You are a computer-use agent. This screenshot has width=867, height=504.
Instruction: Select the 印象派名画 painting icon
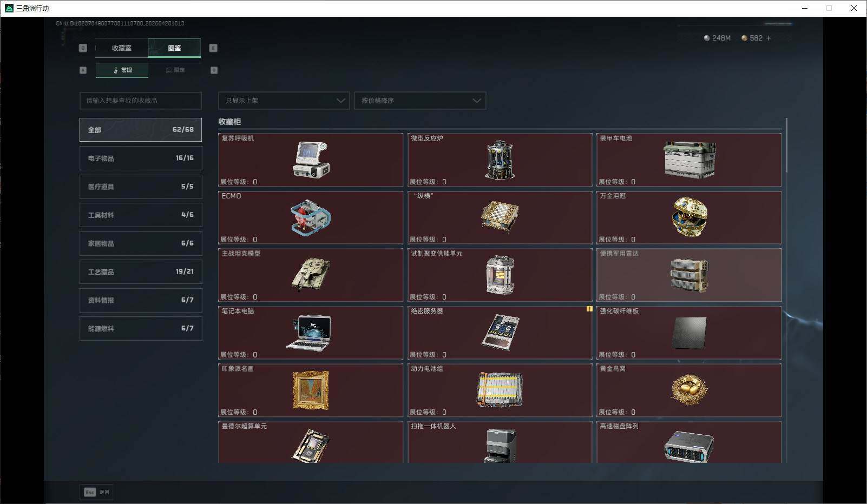pos(311,390)
